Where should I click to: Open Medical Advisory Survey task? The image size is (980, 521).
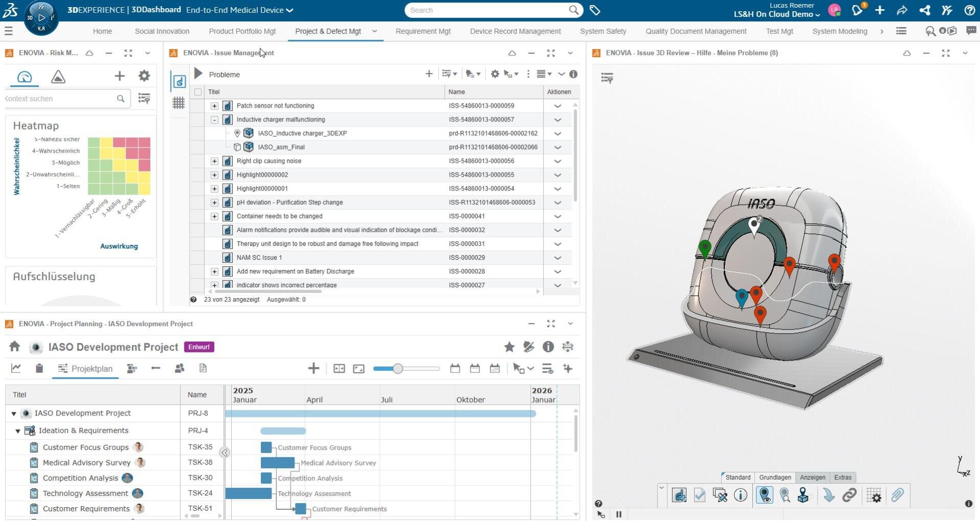(x=87, y=463)
